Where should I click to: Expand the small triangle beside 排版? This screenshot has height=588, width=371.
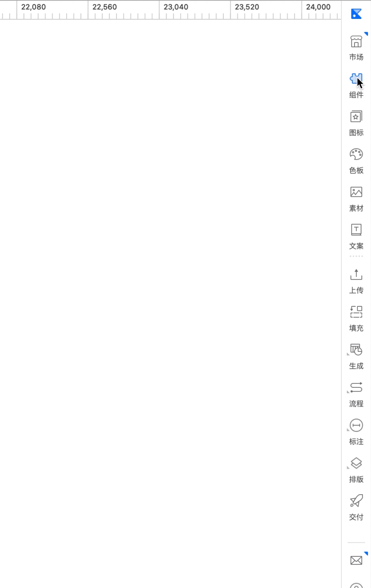pos(348,467)
